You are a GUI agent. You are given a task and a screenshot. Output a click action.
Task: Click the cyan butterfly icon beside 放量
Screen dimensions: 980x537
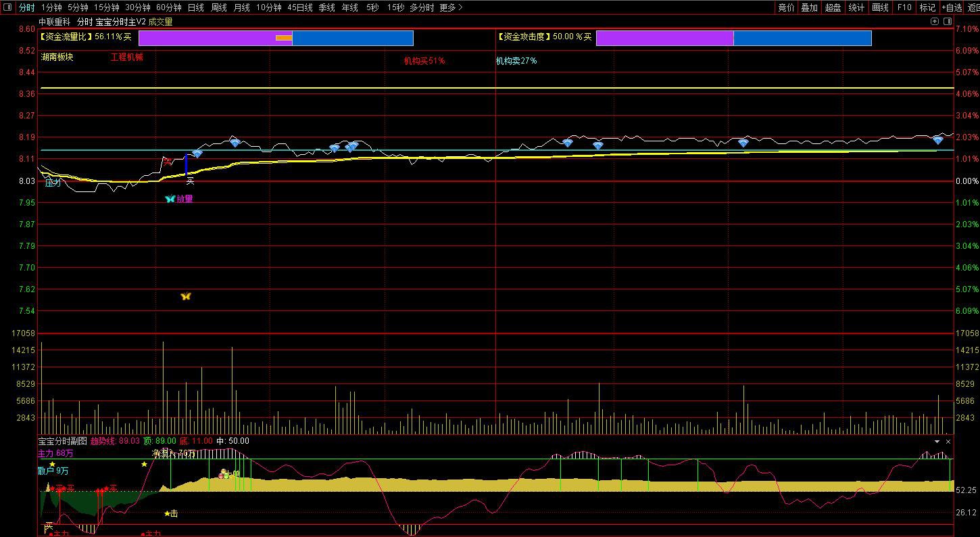click(170, 199)
